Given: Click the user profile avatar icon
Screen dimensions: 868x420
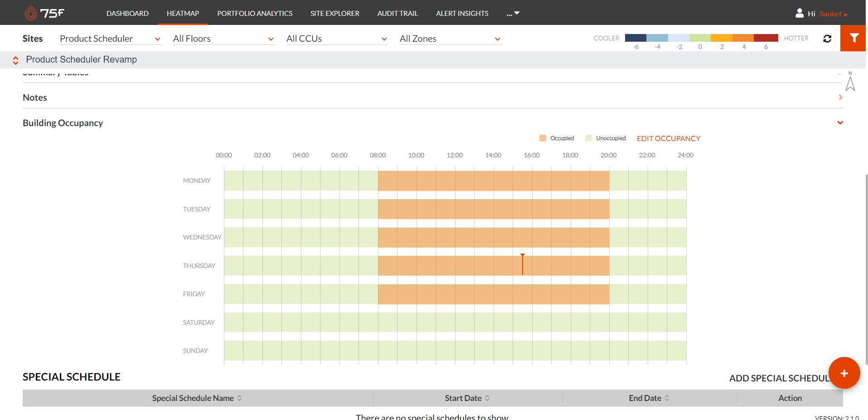Looking at the screenshot, I should [800, 13].
